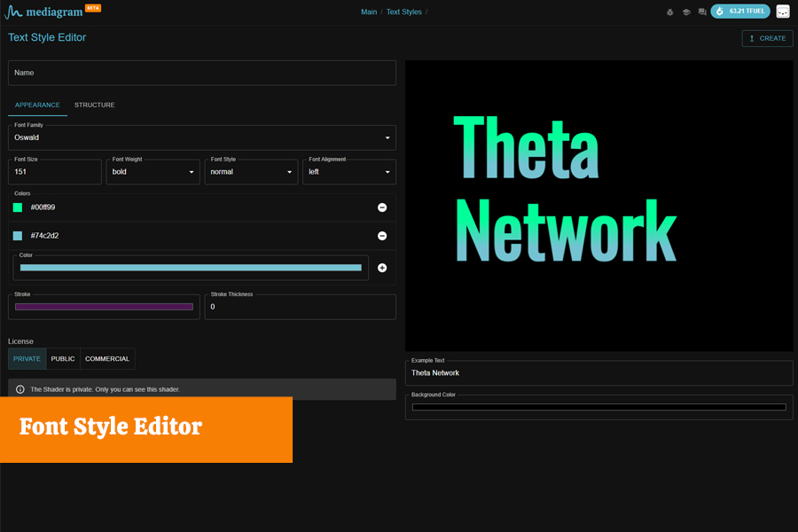The height and width of the screenshot is (532, 798).
Task: Click the Name input field
Action: pos(202,73)
